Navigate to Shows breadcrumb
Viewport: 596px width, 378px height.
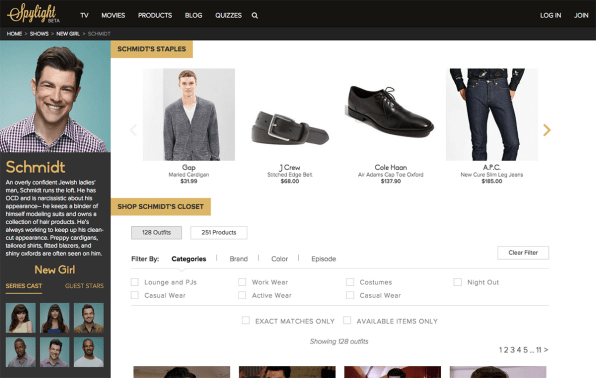click(39, 34)
